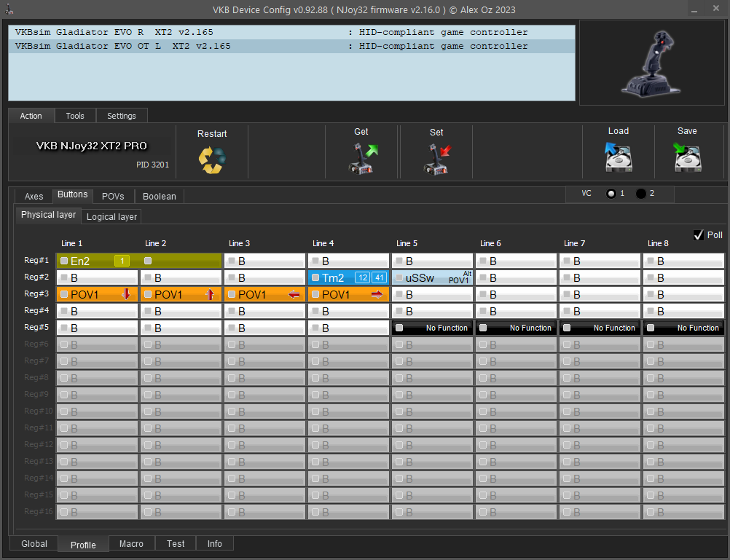
Task: Tick the checkbox in Reg#1 Line 2 olive cell
Action: (148, 261)
